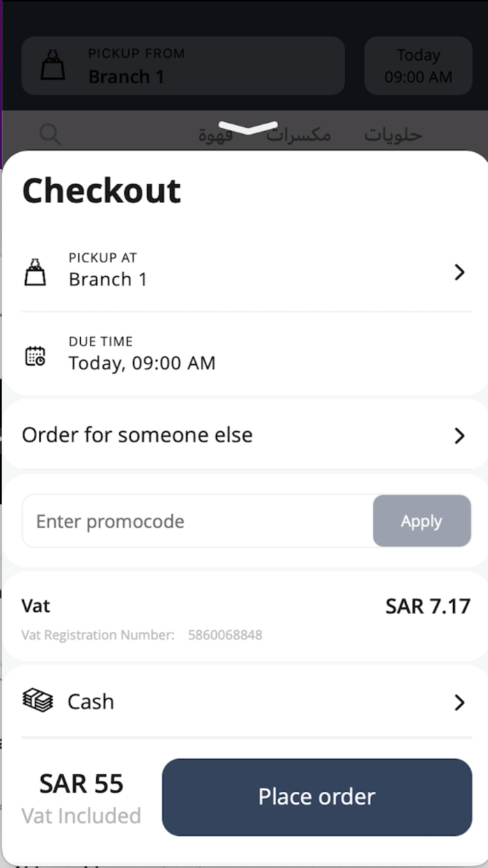Click the cash banknotes icon

(x=38, y=701)
